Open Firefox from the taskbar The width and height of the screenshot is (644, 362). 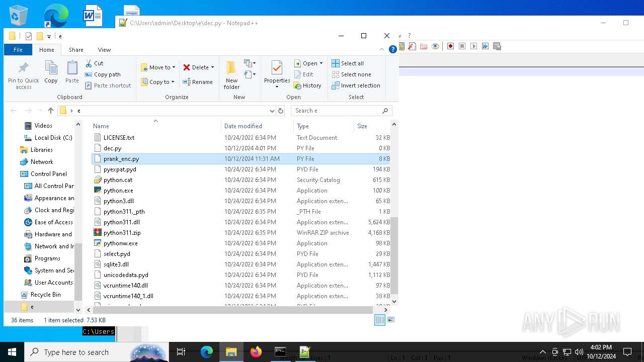256,352
